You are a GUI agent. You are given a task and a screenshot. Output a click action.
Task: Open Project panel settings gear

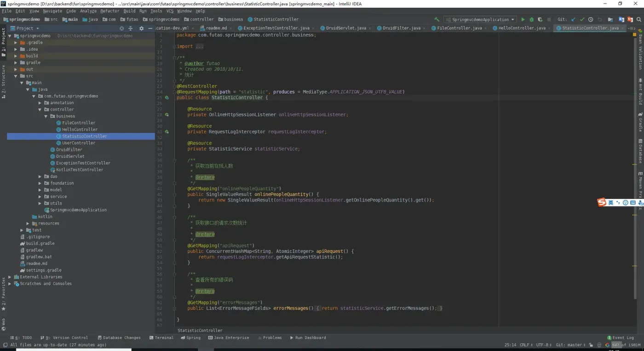[x=141, y=28]
